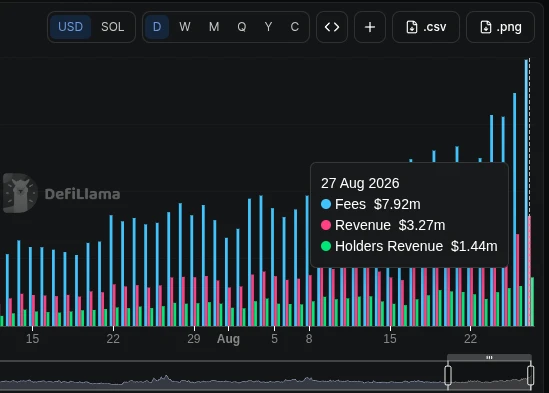This screenshot has height=393, width=549.
Task: Click the x-axis label 5
Action: pyautogui.click(x=274, y=339)
